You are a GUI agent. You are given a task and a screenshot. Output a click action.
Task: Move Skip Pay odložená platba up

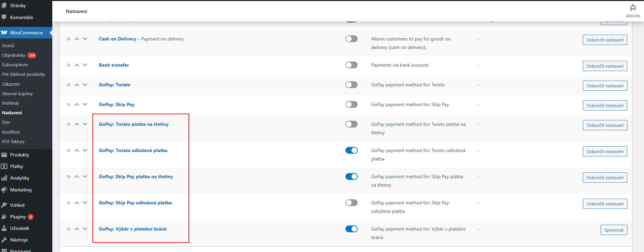pyautogui.click(x=77, y=203)
